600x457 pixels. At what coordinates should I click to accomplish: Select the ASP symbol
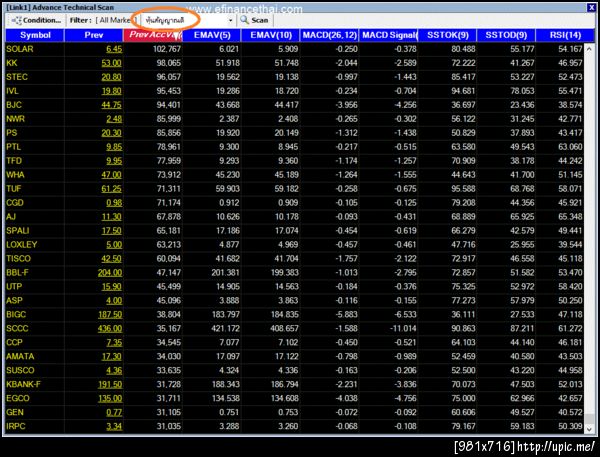coord(14,300)
